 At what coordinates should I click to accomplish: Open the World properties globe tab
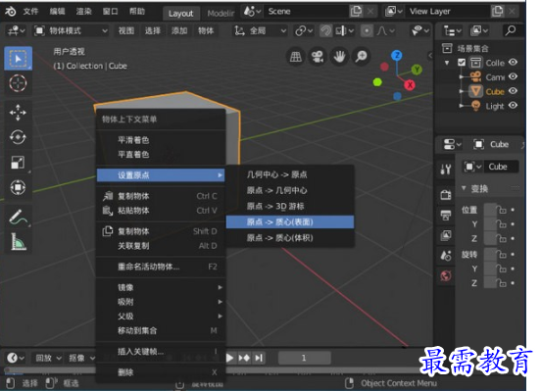(x=446, y=276)
